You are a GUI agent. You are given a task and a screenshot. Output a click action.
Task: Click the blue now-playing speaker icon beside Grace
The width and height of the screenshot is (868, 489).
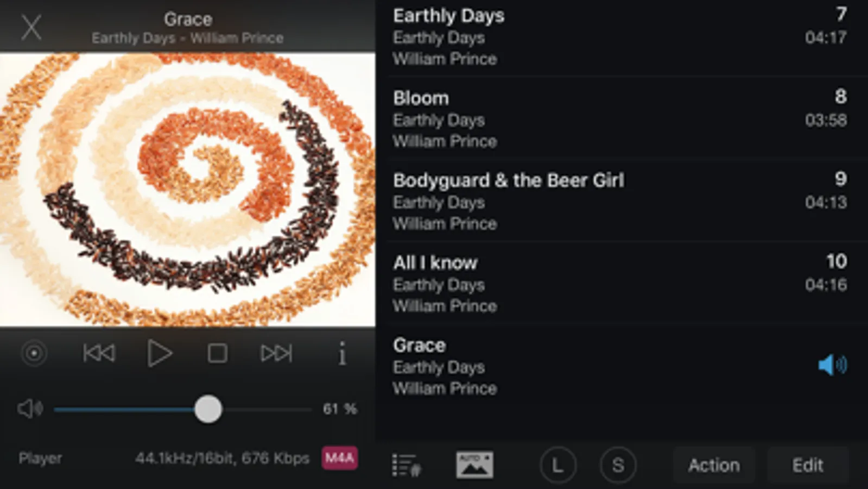[832, 365]
